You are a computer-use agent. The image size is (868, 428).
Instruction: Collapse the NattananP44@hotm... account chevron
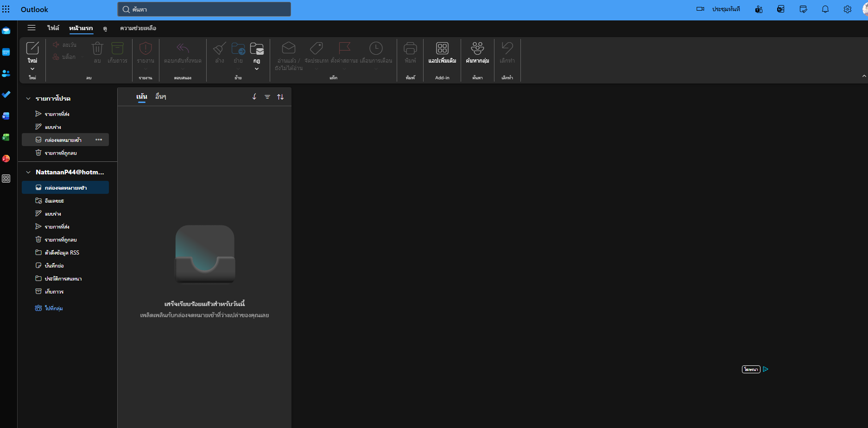pos(28,172)
